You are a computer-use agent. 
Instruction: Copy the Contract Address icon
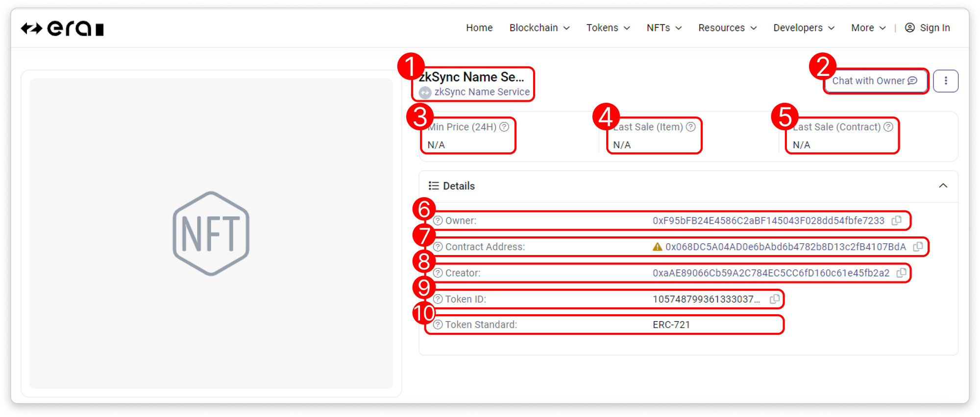[x=918, y=247]
